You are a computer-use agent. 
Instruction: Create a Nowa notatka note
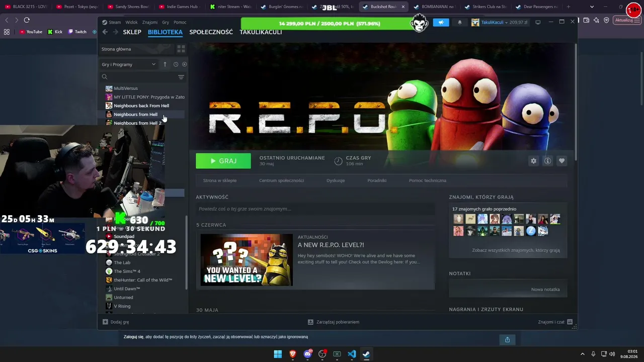click(x=545, y=290)
